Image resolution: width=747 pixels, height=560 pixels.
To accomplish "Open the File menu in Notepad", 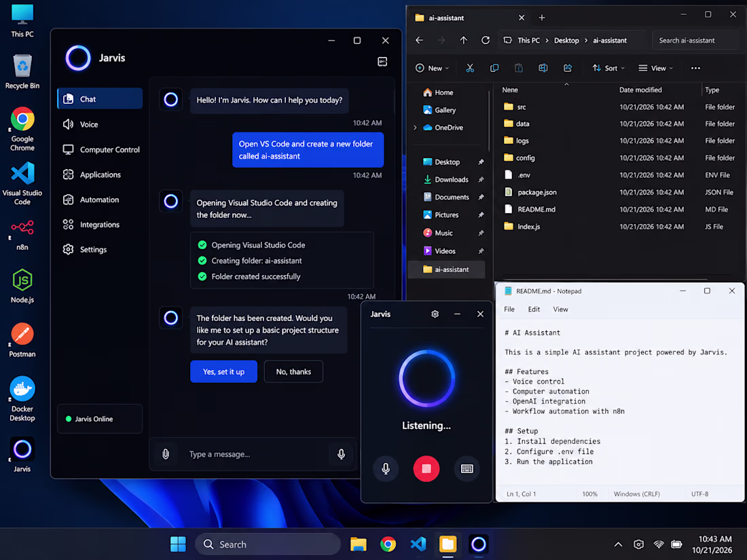I will pos(509,309).
